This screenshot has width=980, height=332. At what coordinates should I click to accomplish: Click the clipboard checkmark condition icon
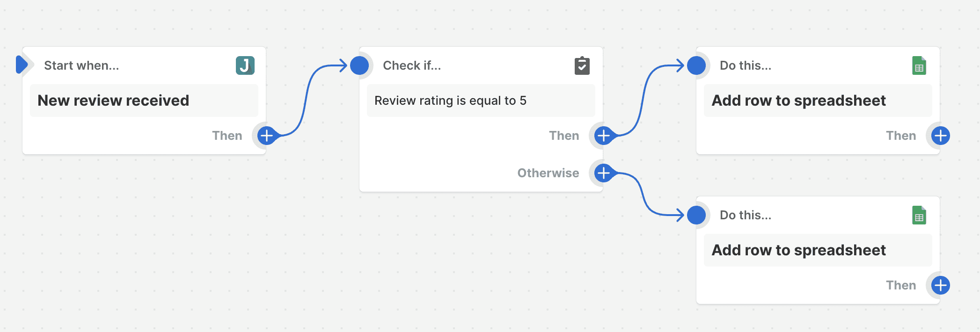click(x=582, y=65)
